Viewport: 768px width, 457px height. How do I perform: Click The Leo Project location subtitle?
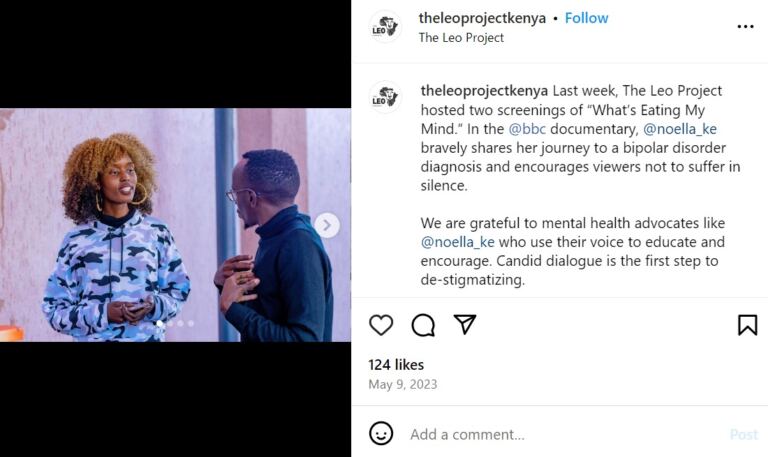point(461,38)
